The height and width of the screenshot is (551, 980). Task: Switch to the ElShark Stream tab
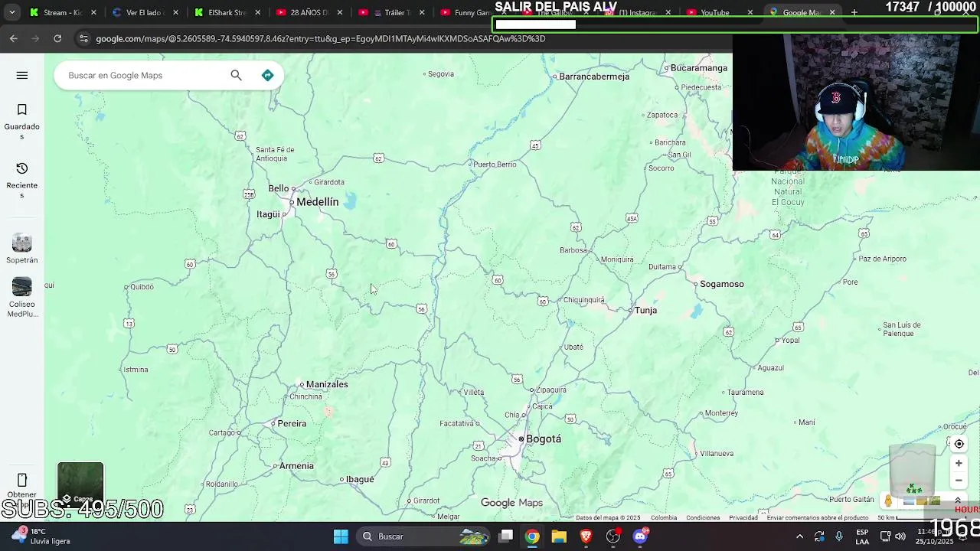tap(227, 12)
